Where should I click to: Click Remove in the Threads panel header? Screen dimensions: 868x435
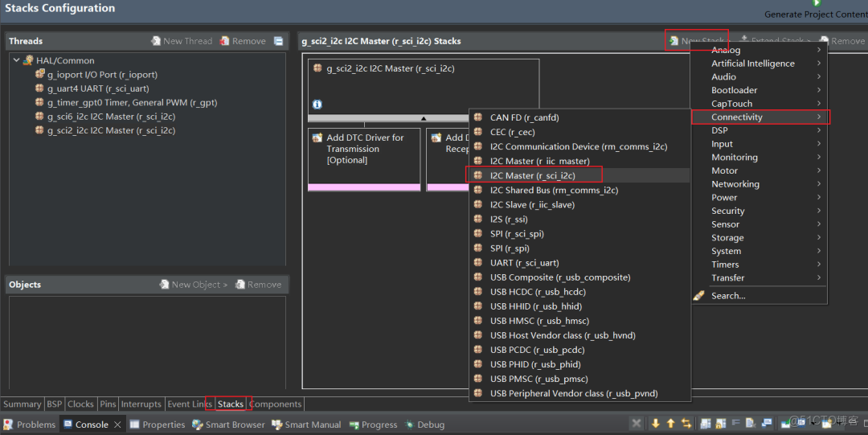click(243, 41)
